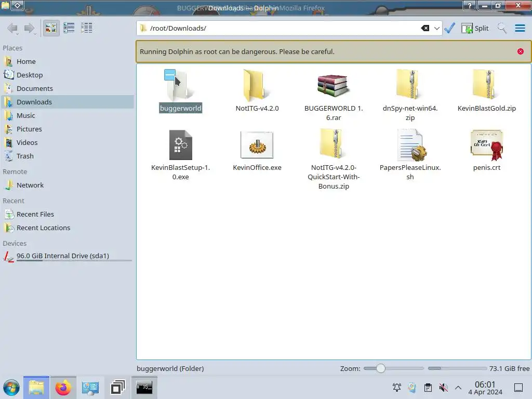Screen dimensions: 532x399
Task: Pin window with the titlebar diamond button
Action: point(18,5)
